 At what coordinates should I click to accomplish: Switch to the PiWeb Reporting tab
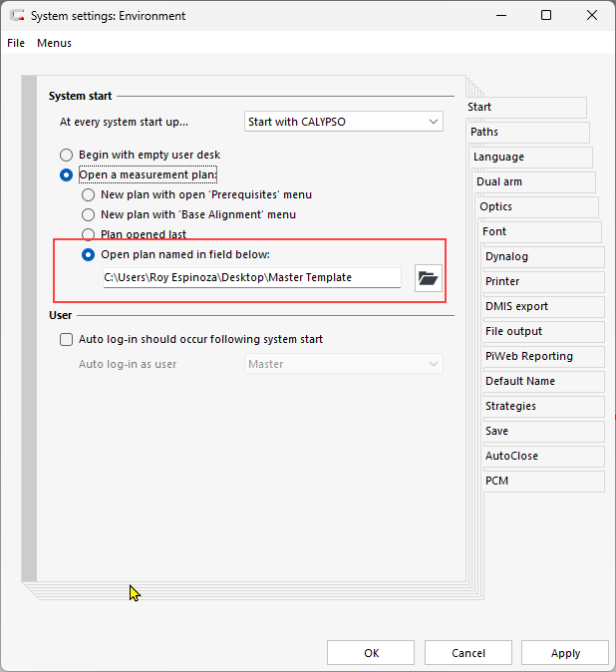click(x=544, y=356)
